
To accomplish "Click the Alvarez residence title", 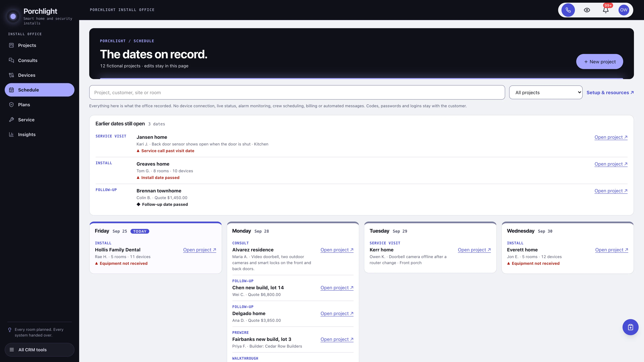I will (x=253, y=250).
